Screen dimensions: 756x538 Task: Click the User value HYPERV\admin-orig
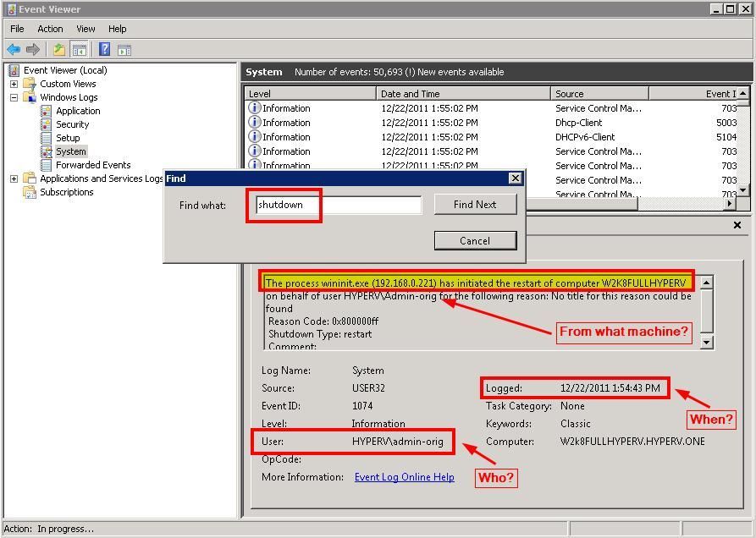[x=398, y=442]
